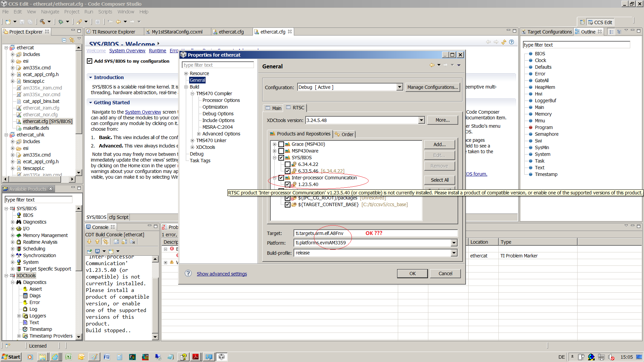Open the Project menu
This screenshot has width=644, height=362.
coord(72,12)
